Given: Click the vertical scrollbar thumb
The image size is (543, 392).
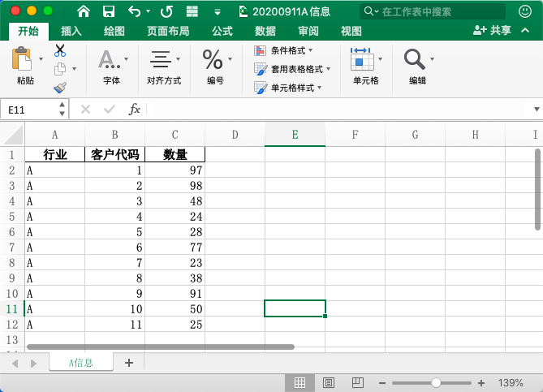Looking at the screenshot, I should (537, 189).
